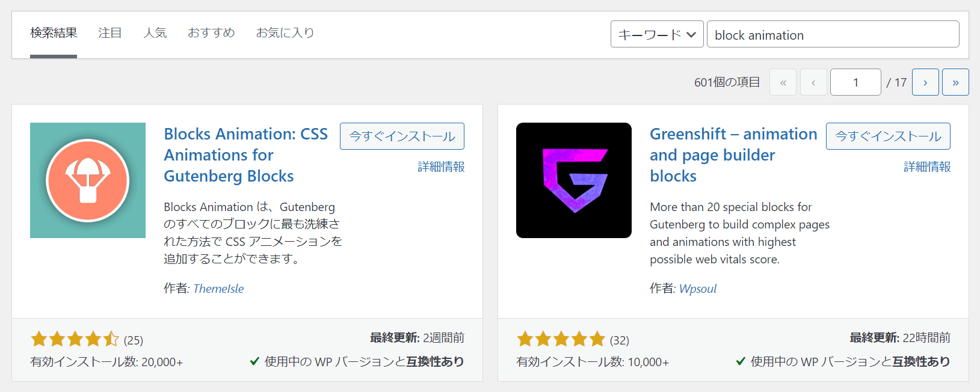The height and width of the screenshot is (392, 980).
Task: Select the 検索結果 tab
Action: pyautogui.click(x=54, y=33)
